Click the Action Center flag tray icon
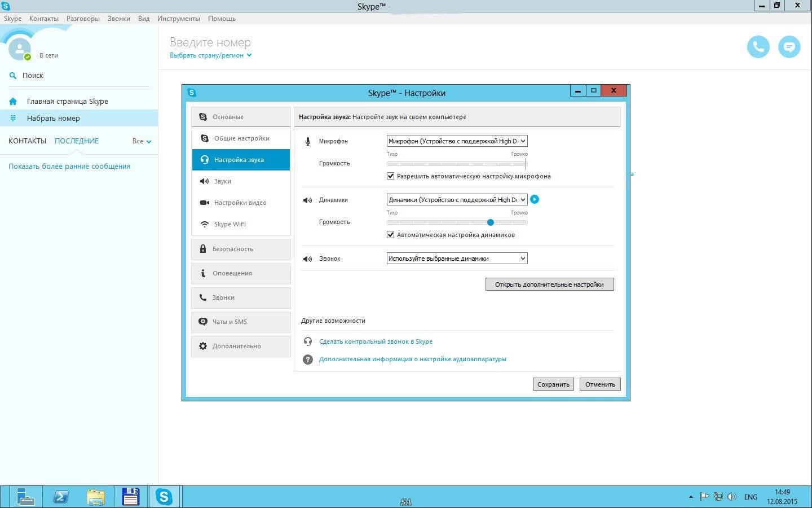The image size is (812, 508). pyautogui.click(x=704, y=497)
